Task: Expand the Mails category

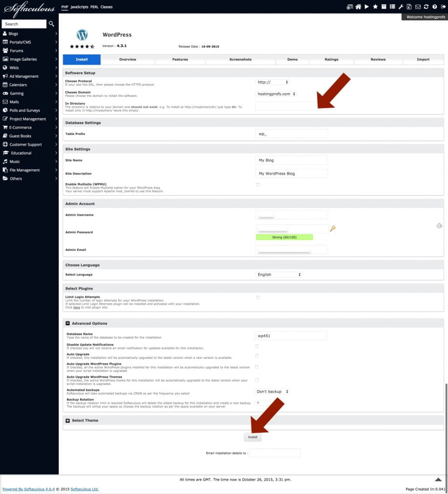Action: click(29, 102)
